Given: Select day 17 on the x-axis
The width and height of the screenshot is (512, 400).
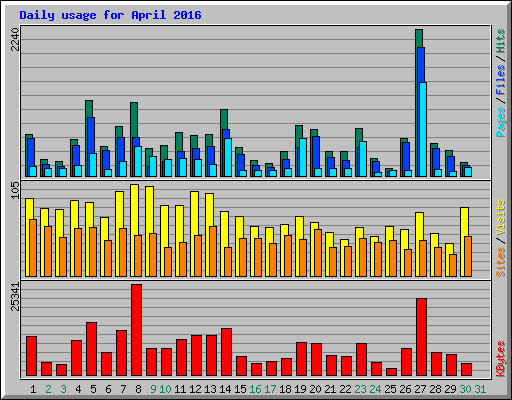Looking at the screenshot, I should pyautogui.click(x=270, y=389).
